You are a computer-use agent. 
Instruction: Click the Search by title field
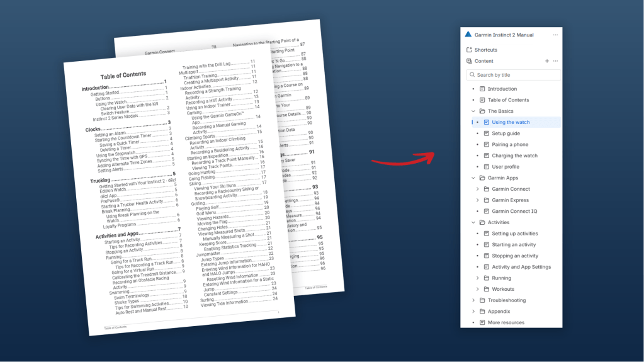516,75
